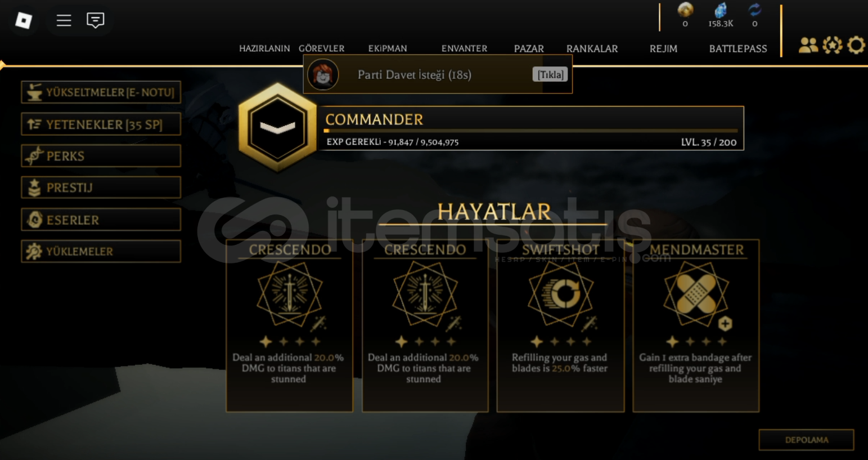Open the hamburger menu icon
Screen dimensions: 868x460
64,20
